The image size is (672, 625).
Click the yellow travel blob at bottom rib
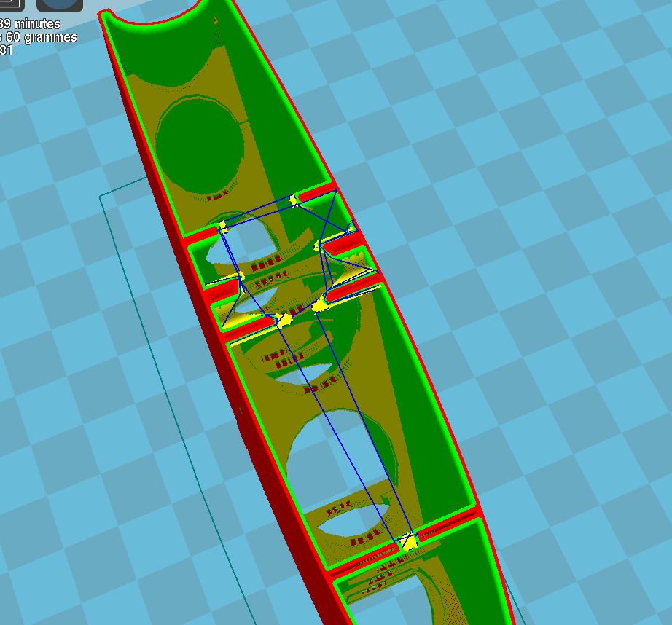click(x=407, y=543)
